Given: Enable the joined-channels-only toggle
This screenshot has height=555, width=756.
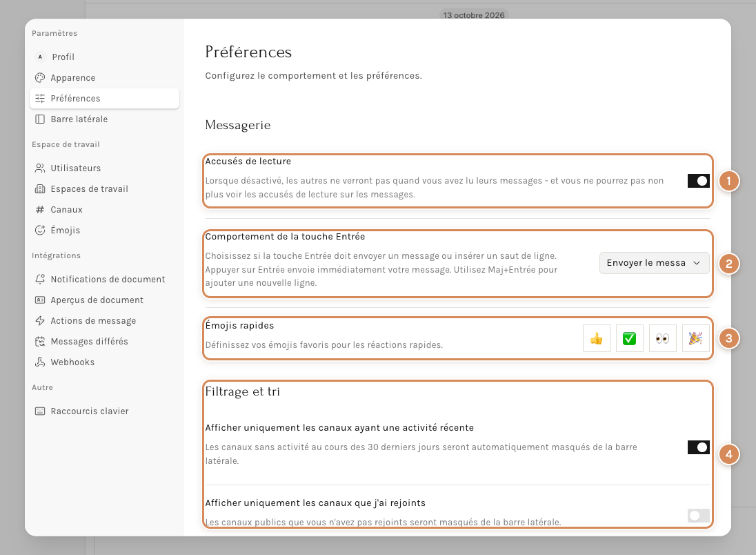Looking at the screenshot, I should coord(698,516).
